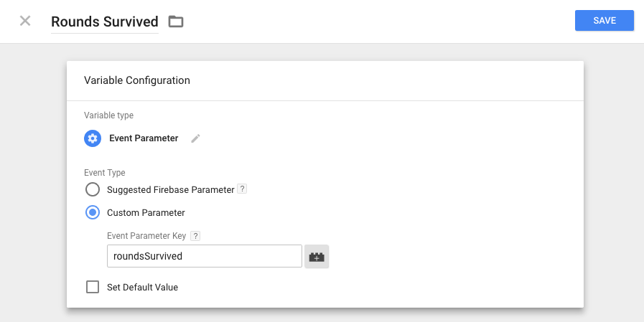
Task: Open help for Suggested Firebase Parameter
Action: coord(243,189)
